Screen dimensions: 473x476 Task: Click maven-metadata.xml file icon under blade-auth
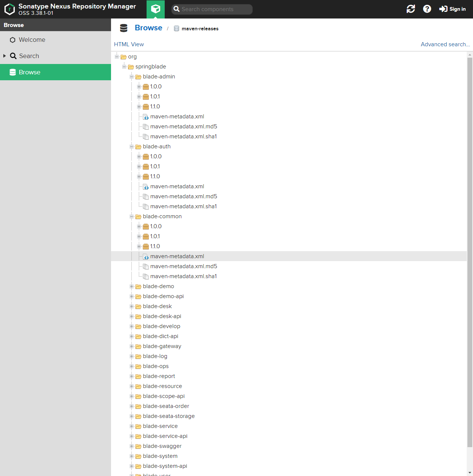pyautogui.click(x=146, y=186)
